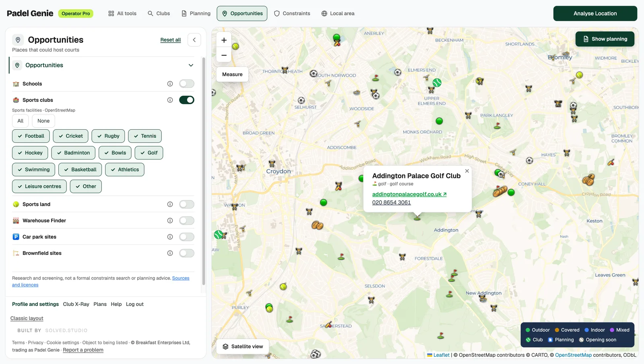The image size is (644, 364).
Task: Click the Report a problem link
Action: [83, 350]
